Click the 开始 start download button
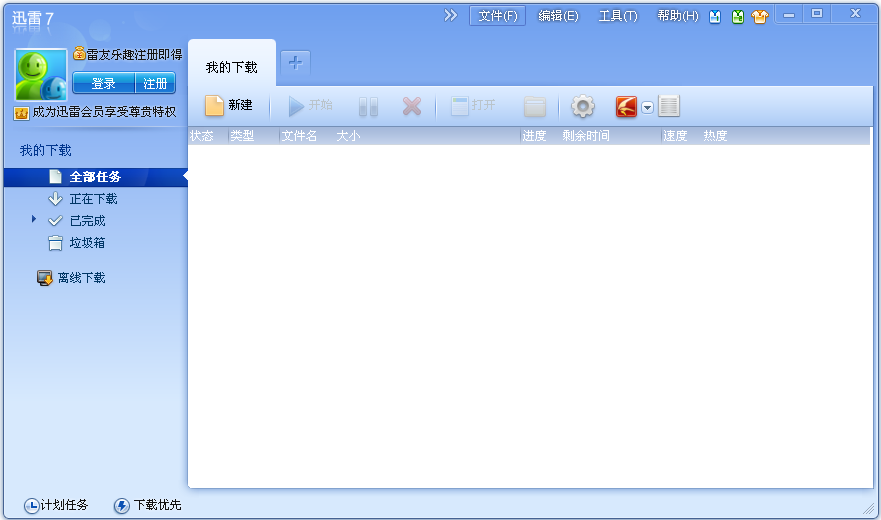The image size is (881, 520). [x=310, y=105]
